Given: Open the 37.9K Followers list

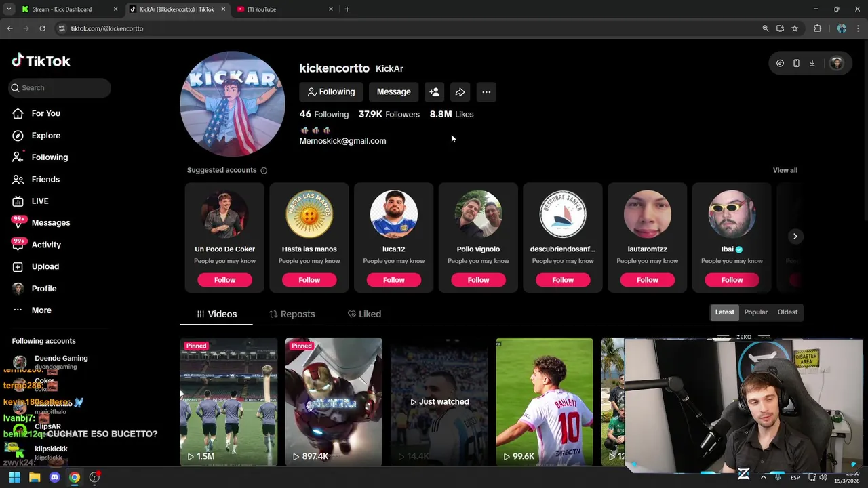Looking at the screenshot, I should (389, 114).
